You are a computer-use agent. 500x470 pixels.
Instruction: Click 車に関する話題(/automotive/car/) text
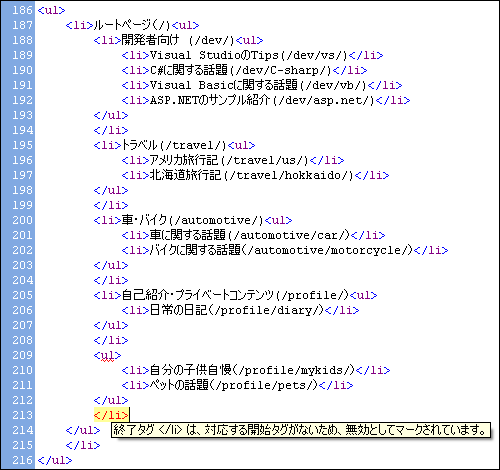coord(250,235)
